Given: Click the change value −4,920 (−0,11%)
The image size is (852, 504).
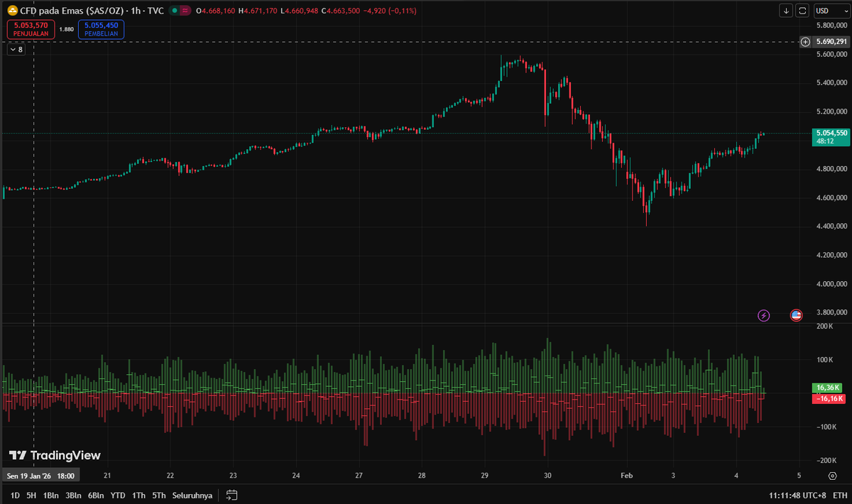Looking at the screenshot, I should [x=390, y=11].
